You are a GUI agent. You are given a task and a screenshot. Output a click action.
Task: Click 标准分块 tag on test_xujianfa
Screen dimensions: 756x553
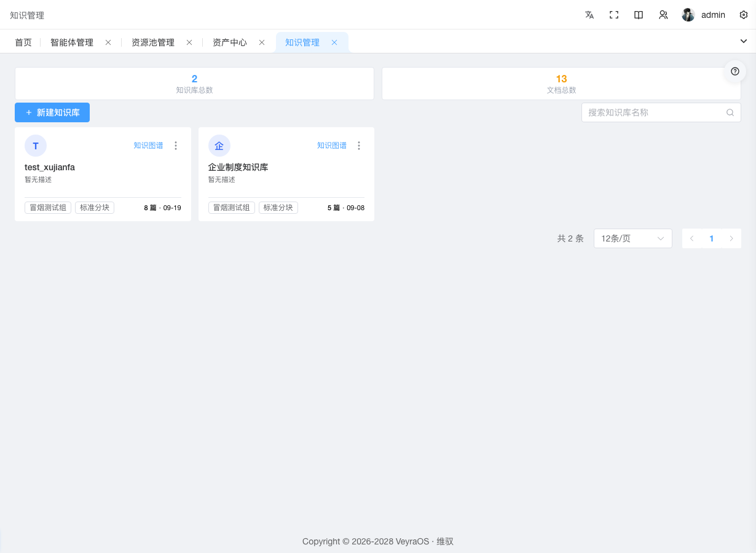[95, 208]
